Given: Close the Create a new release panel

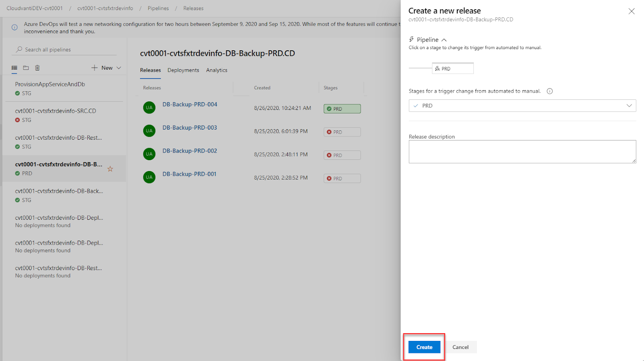Looking at the screenshot, I should 632,11.
